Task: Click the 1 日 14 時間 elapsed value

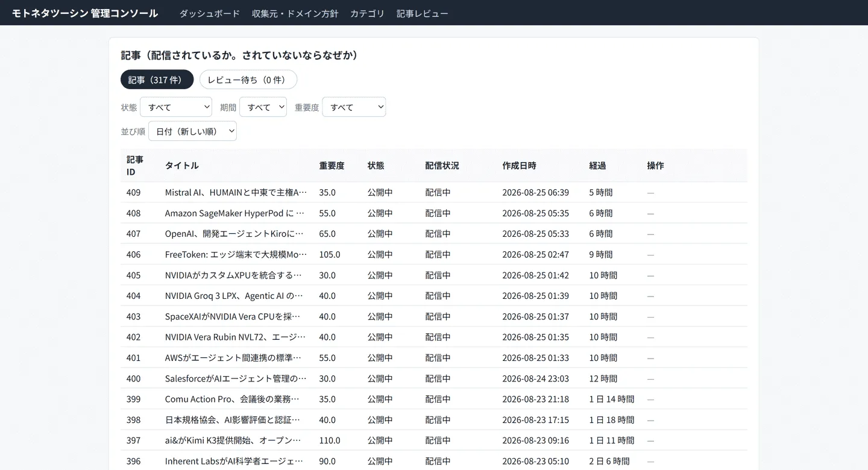Action: click(612, 399)
